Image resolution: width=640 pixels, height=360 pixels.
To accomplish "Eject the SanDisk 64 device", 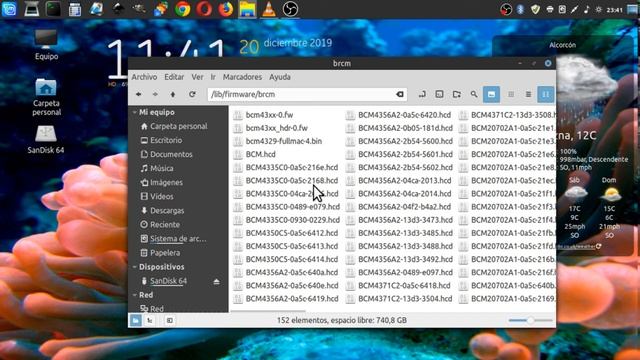I will coord(216,281).
